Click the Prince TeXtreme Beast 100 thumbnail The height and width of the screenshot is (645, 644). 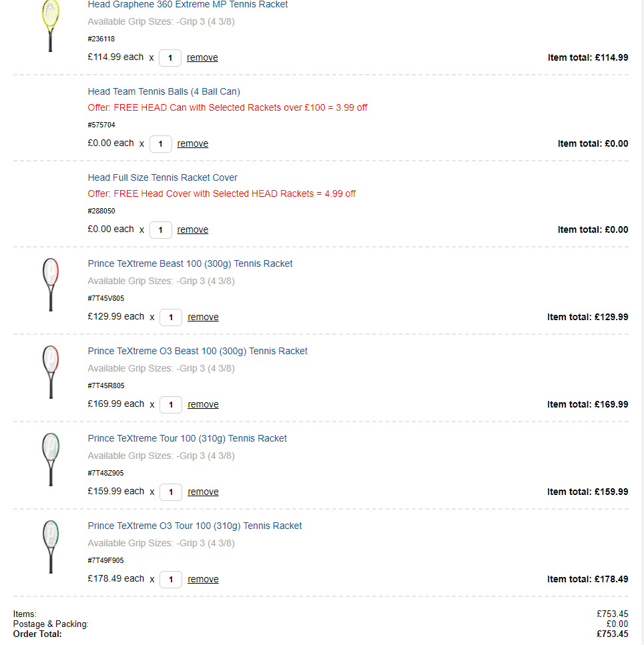tap(50, 285)
